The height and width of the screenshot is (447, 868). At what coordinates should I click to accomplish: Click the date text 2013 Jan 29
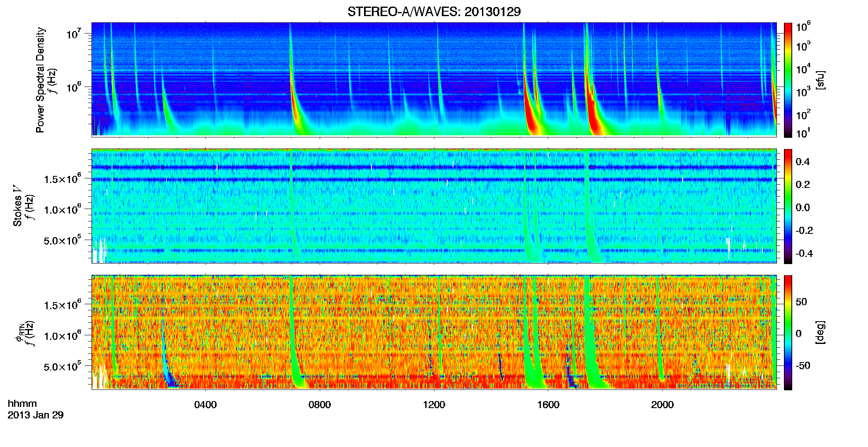36,415
